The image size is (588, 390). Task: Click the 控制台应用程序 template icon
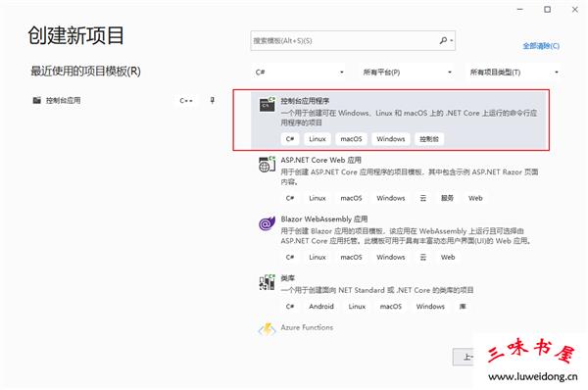268,105
